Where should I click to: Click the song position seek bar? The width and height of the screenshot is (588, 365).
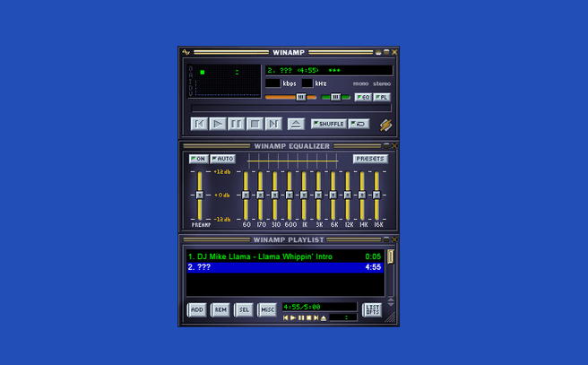(x=291, y=109)
